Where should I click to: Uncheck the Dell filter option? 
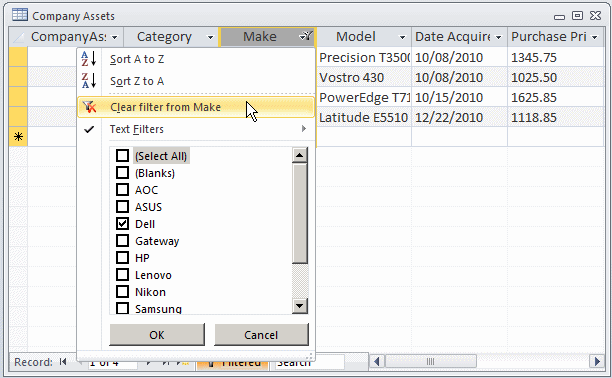[123, 224]
